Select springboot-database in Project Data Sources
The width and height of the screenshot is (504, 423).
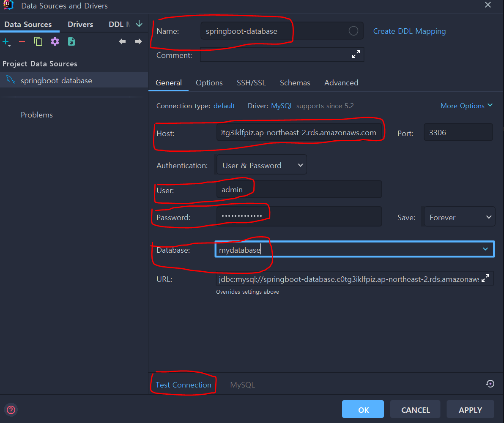74,80
